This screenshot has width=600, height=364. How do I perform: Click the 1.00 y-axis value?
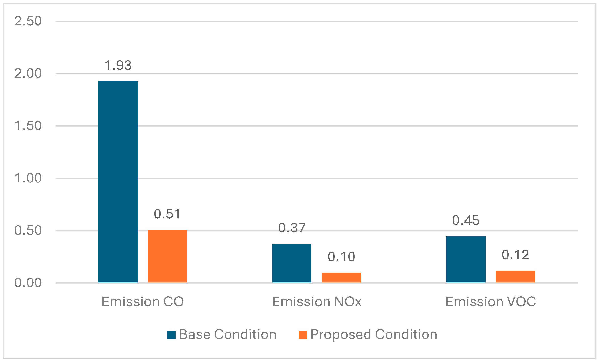[28, 178]
